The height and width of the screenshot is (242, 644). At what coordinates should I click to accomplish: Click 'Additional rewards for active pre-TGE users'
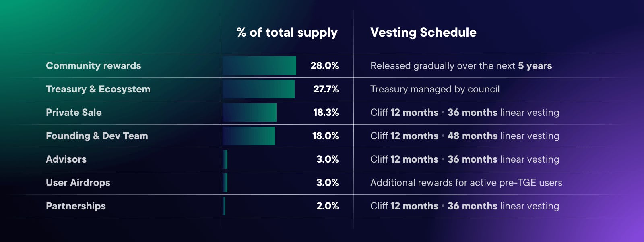click(466, 183)
